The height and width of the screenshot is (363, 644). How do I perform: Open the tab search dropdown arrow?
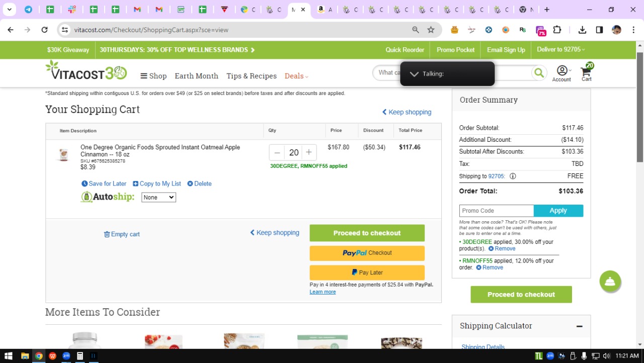[x=9, y=10]
